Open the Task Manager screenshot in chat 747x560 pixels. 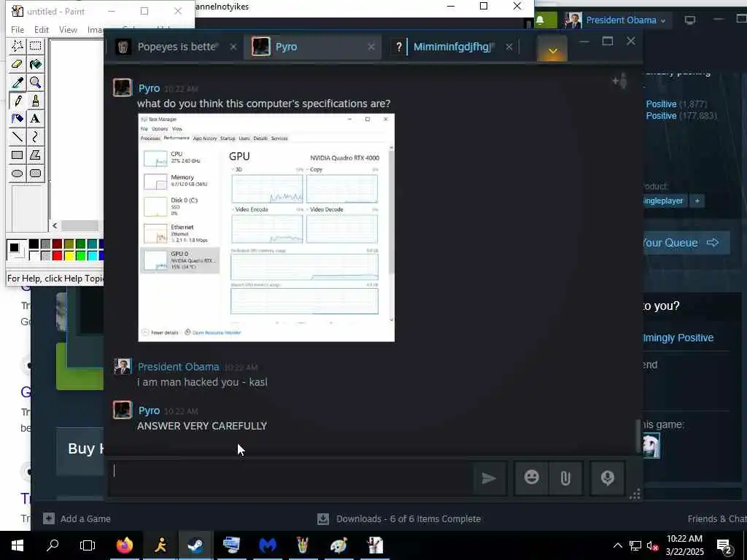point(266,227)
